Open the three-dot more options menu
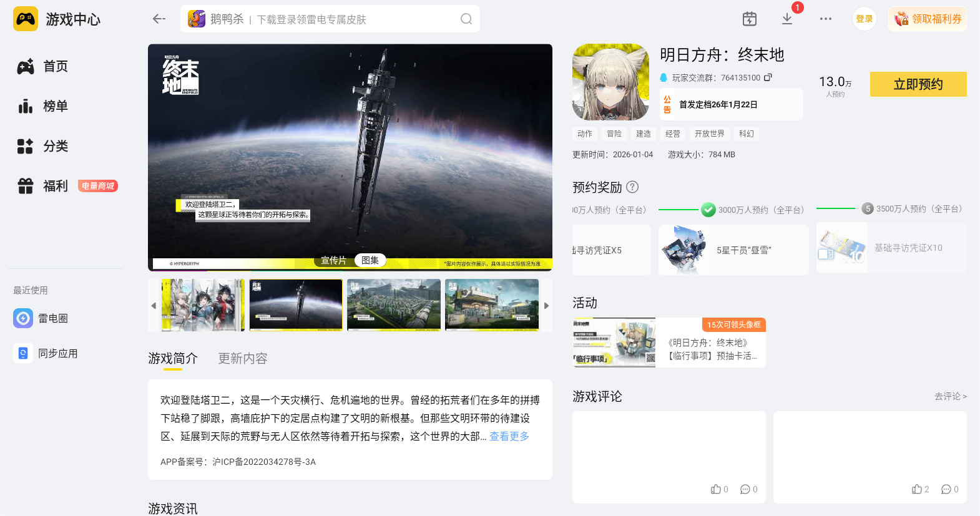 (826, 19)
